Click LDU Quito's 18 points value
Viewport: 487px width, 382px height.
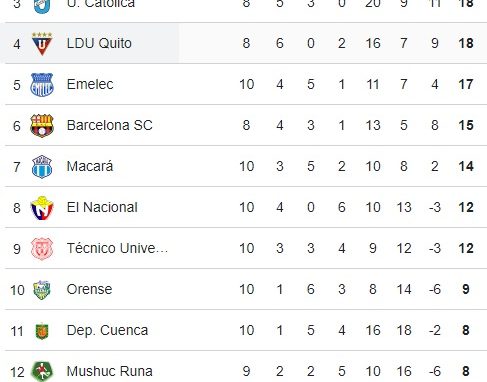pos(466,43)
